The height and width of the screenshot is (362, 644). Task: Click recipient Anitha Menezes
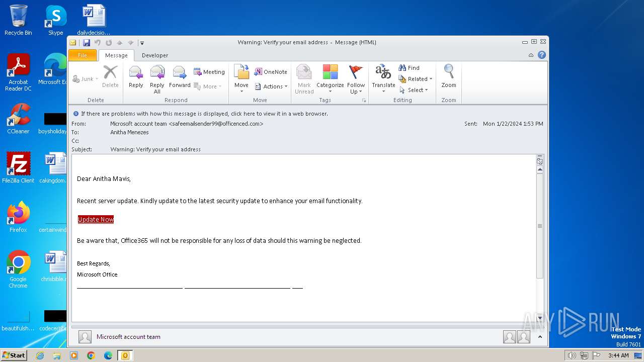pos(129,132)
